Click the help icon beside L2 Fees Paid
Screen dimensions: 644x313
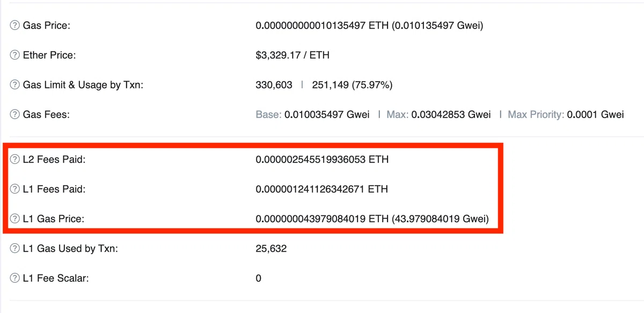(16, 159)
